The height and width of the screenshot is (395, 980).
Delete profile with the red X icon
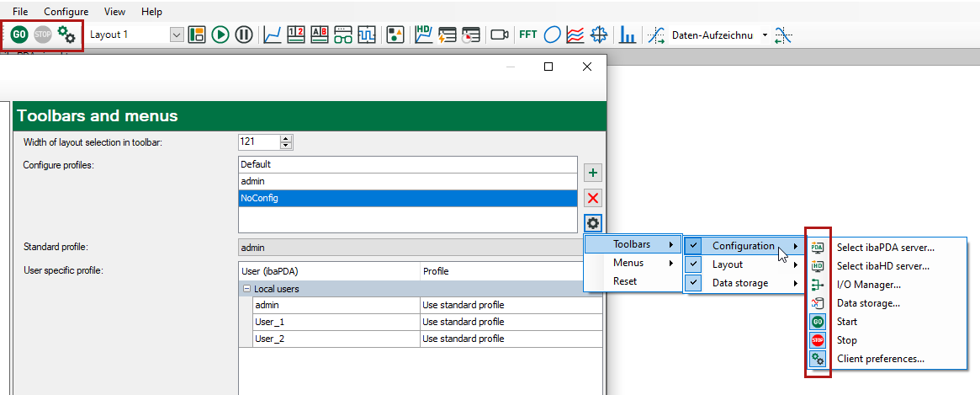tap(593, 198)
